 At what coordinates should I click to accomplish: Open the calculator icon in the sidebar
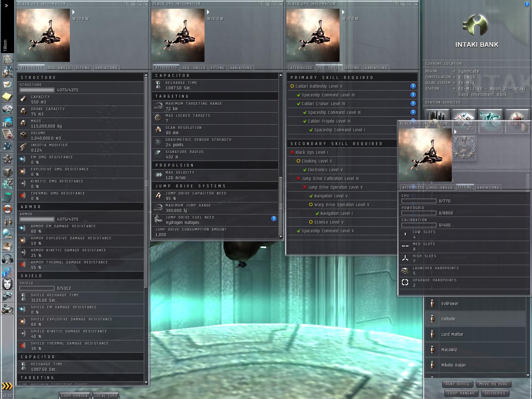click(x=7, y=196)
